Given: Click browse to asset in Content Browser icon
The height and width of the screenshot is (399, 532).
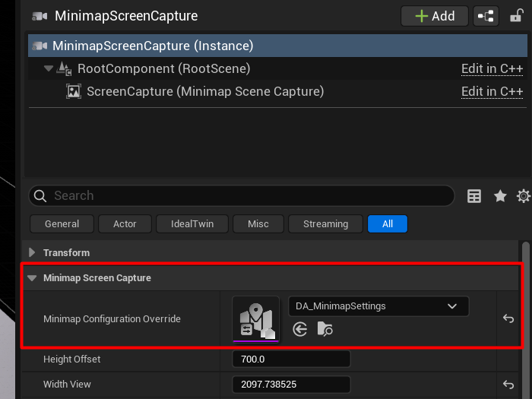Looking at the screenshot, I should pos(325,329).
